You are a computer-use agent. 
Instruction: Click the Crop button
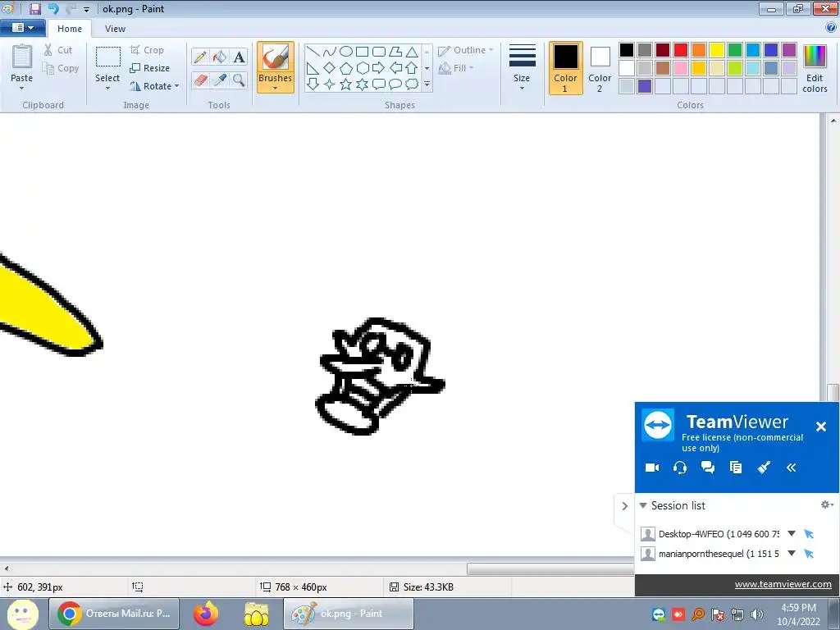click(x=147, y=50)
